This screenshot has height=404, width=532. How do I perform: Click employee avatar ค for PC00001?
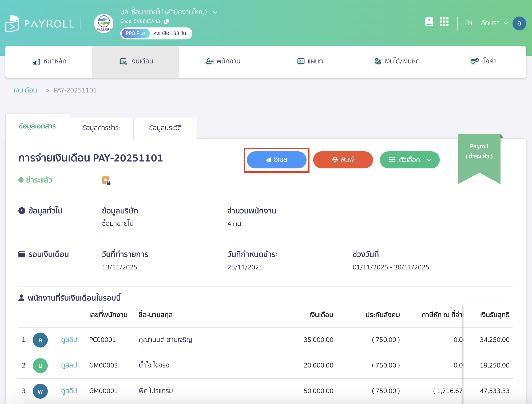click(40, 340)
